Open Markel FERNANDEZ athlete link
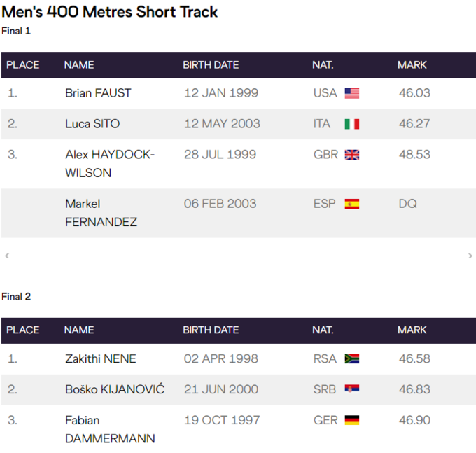This screenshot has width=476, height=453. pos(101,213)
